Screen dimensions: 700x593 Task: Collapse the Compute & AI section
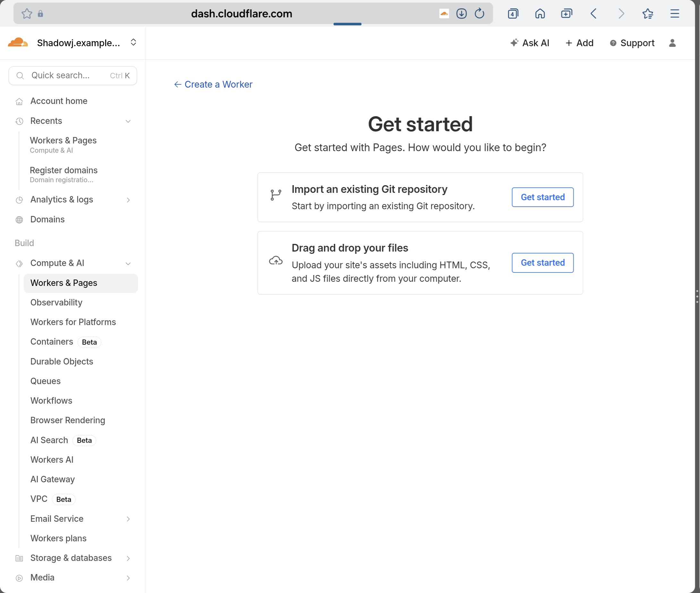(128, 263)
